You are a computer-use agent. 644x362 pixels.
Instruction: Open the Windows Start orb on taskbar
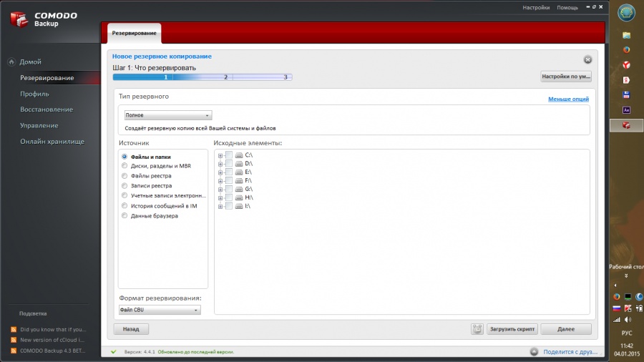click(626, 13)
